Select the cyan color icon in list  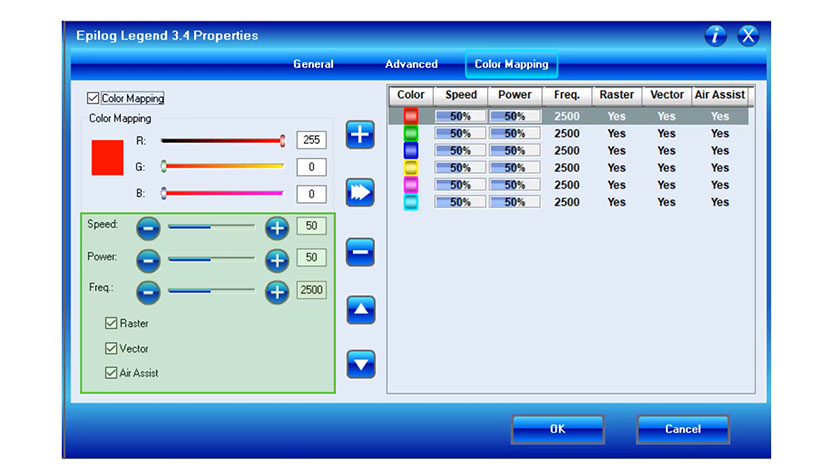(x=411, y=202)
